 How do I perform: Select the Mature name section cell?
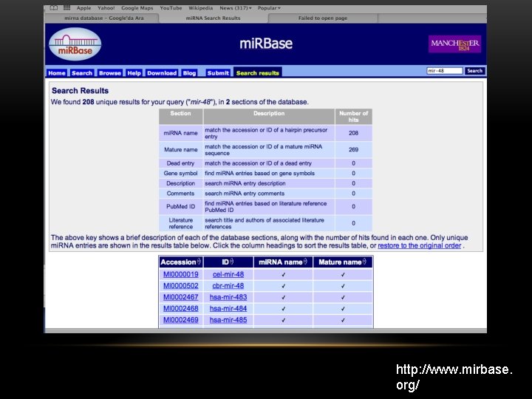180,149
